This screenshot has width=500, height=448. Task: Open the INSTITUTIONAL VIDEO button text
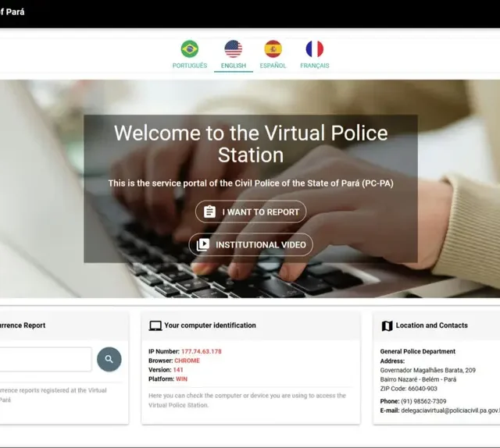point(260,245)
